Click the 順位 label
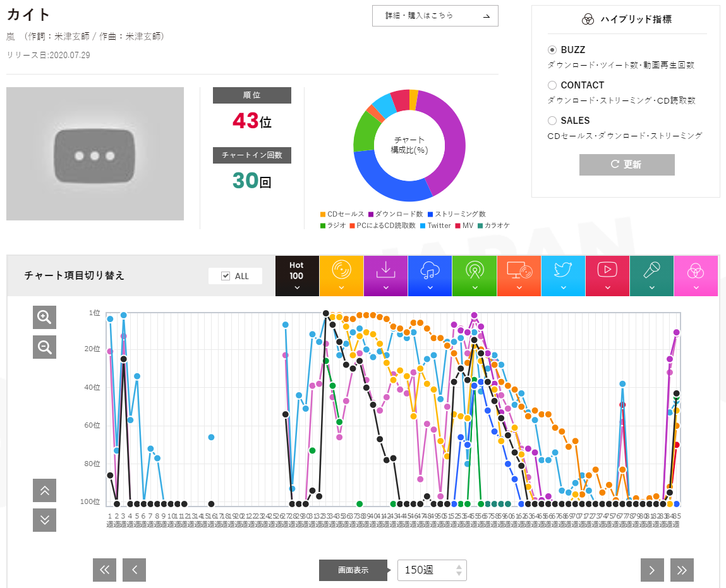 pyautogui.click(x=252, y=95)
